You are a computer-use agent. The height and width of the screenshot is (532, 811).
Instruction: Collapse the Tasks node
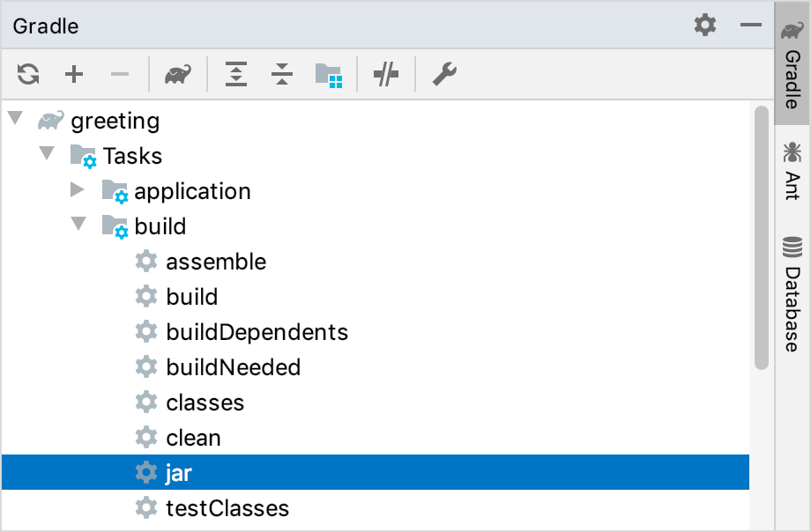pos(46,155)
